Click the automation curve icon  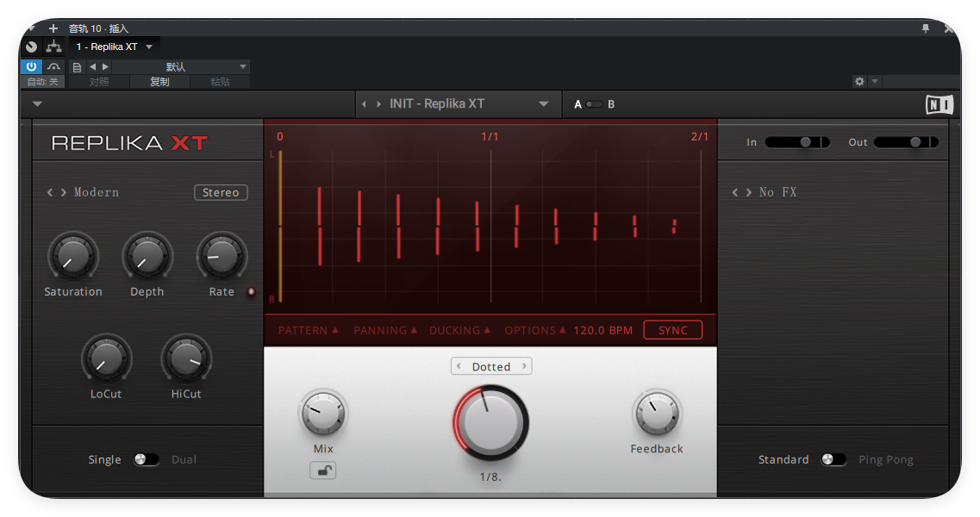pos(53,66)
